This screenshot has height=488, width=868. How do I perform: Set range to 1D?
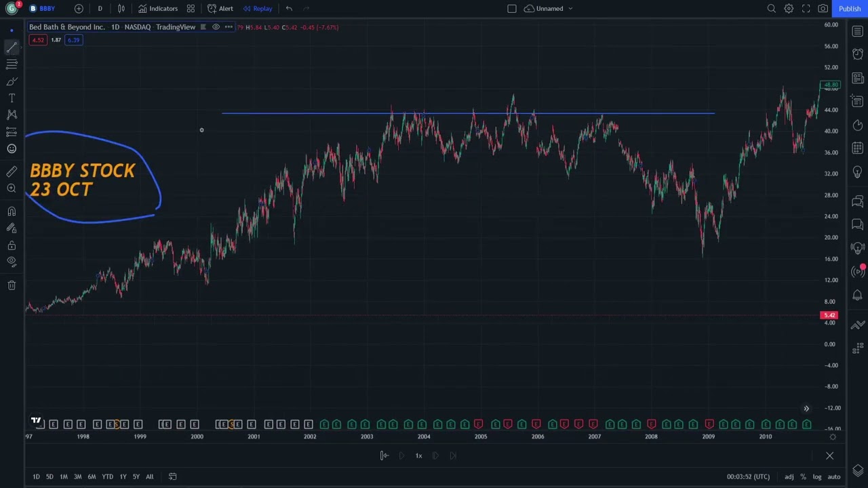point(36,476)
